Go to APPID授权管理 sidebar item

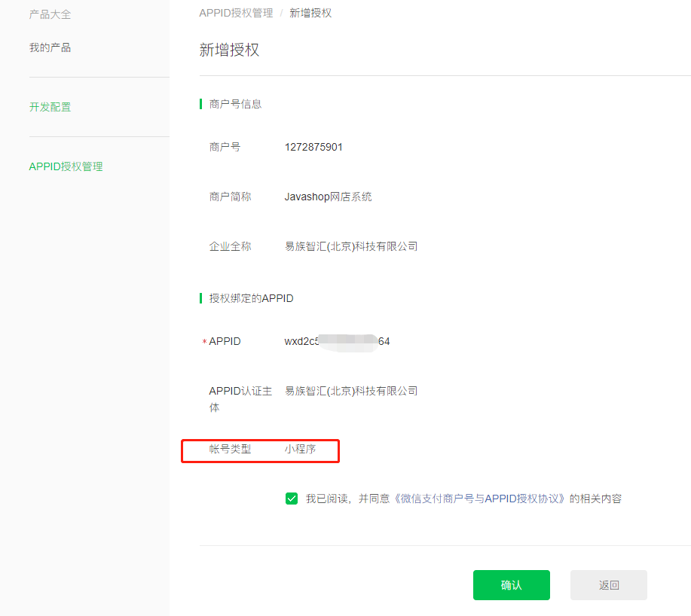coord(66,166)
